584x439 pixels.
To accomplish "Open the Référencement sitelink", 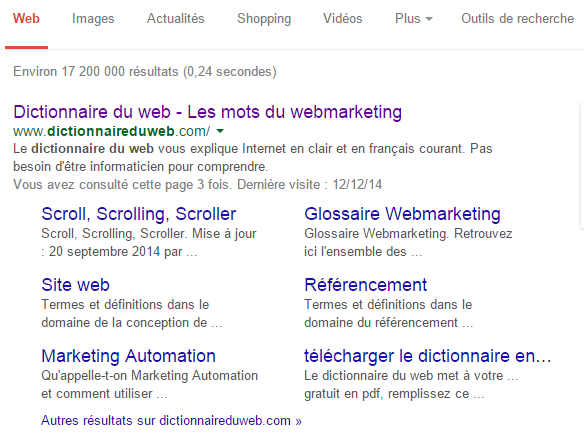I will click(x=365, y=285).
